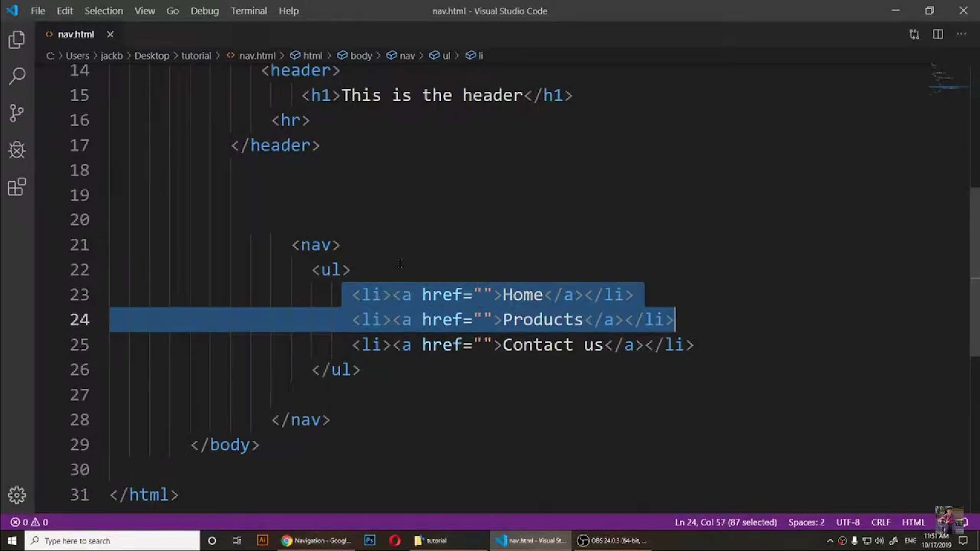Open the More Actions ellipsis menu

click(962, 34)
